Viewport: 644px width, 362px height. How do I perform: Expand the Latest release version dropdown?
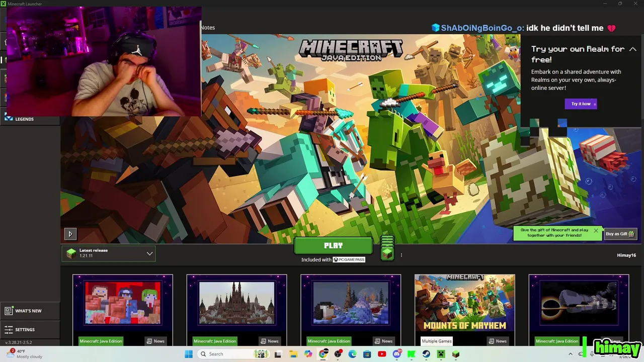point(109,253)
